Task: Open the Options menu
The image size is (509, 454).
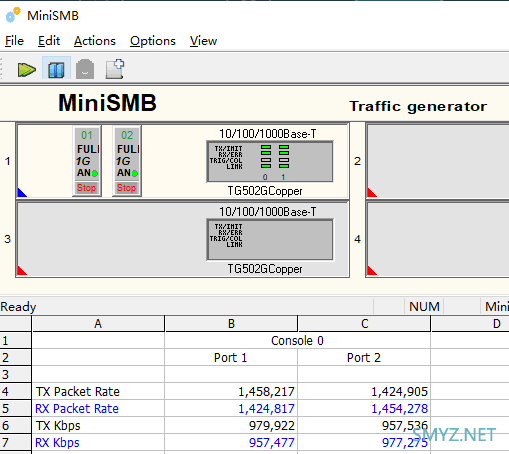Action: [x=153, y=41]
